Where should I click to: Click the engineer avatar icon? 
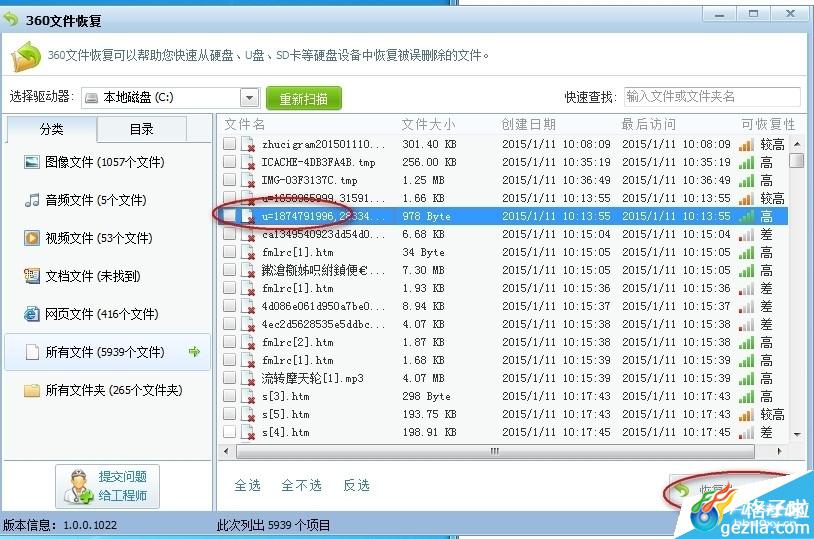coord(78,487)
